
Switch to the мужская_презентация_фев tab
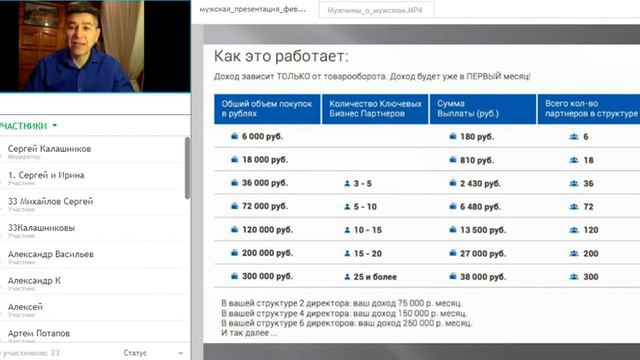click(x=253, y=9)
